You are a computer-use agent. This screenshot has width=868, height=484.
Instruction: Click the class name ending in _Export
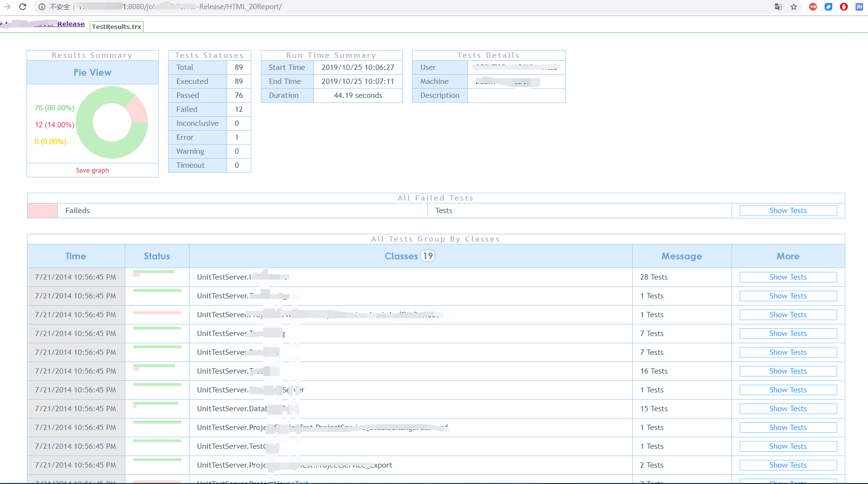pyautogui.click(x=294, y=465)
